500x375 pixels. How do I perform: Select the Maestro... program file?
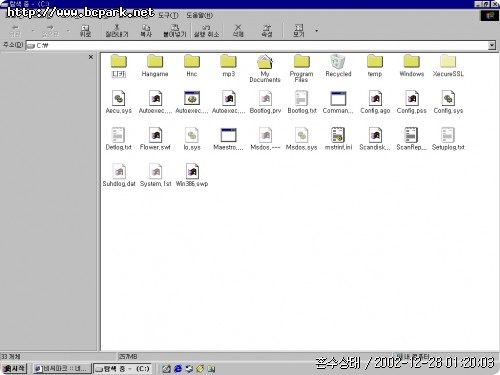tap(228, 139)
